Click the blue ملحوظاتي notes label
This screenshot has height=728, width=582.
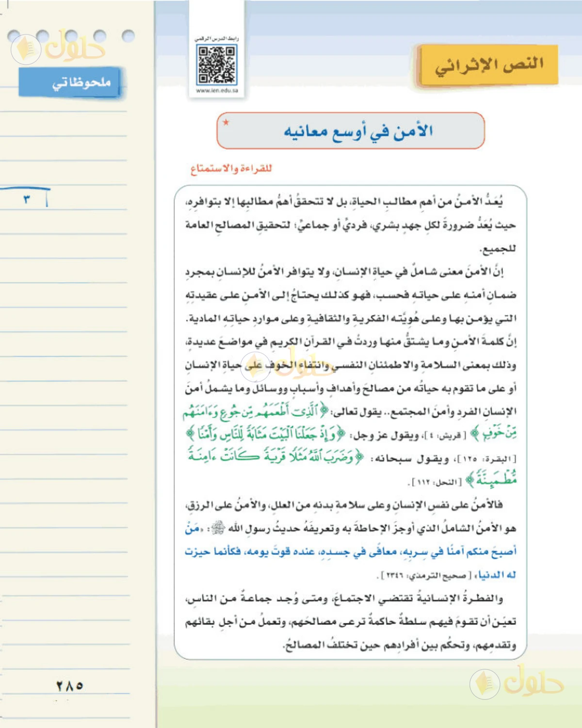click(69, 83)
